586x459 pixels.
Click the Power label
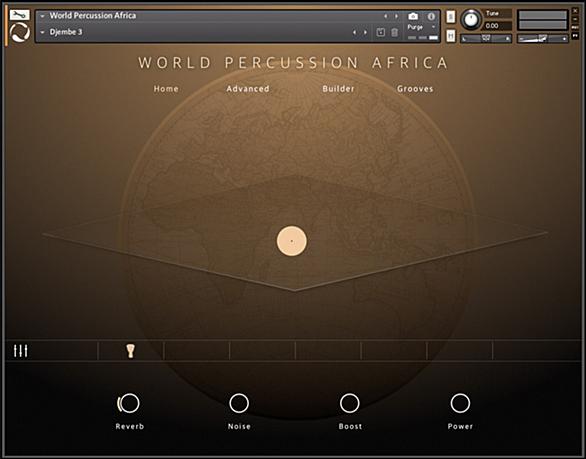pos(460,426)
